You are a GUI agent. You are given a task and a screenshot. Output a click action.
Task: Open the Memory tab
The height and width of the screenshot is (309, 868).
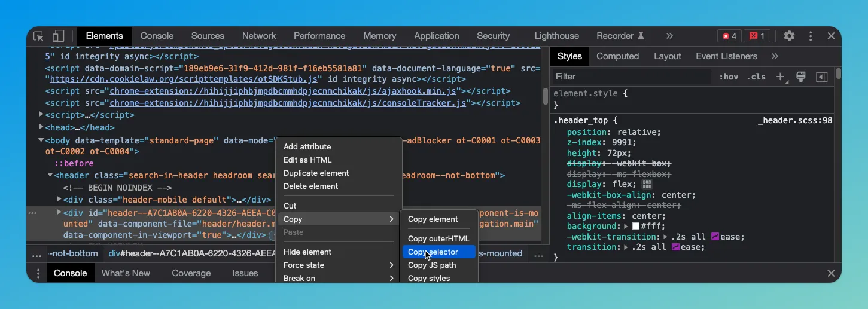click(380, 36)
